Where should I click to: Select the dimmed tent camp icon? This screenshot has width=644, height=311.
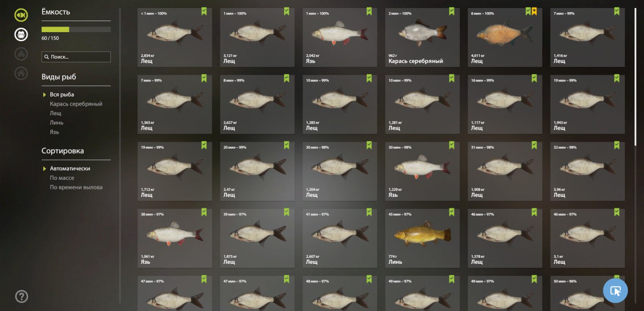(x=21, y=53)
